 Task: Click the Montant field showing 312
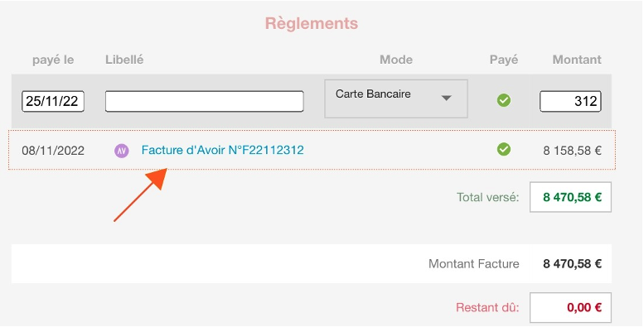(570, 101)
